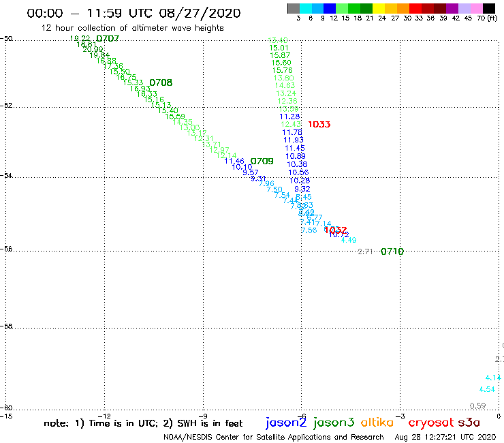Select the black swatch ending the color scale

[488, 8]
